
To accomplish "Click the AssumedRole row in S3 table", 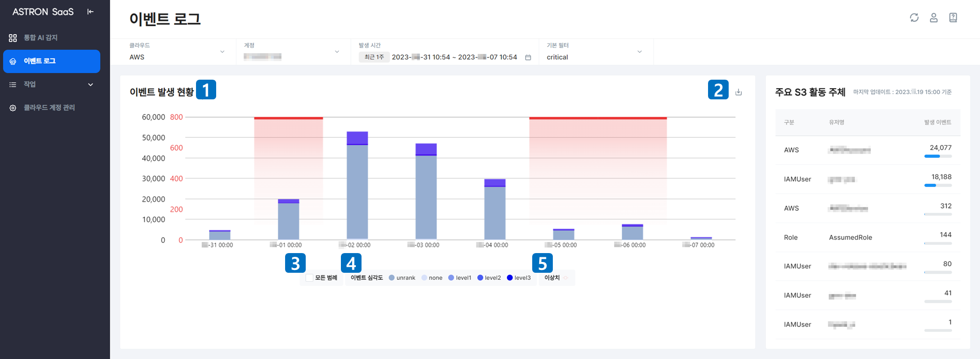I will coord(867,238).
